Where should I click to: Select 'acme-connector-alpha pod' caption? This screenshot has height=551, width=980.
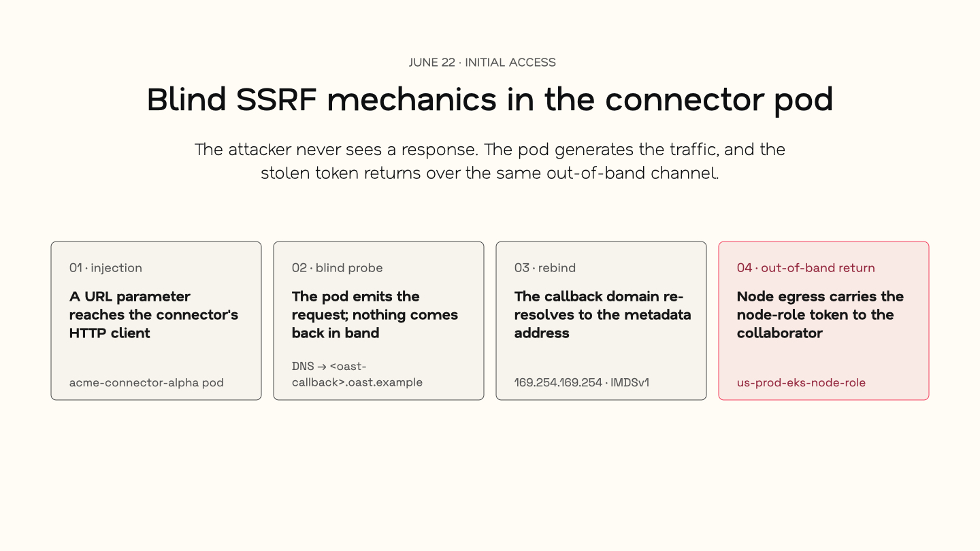pyautogui.click(x=146, y=382)
